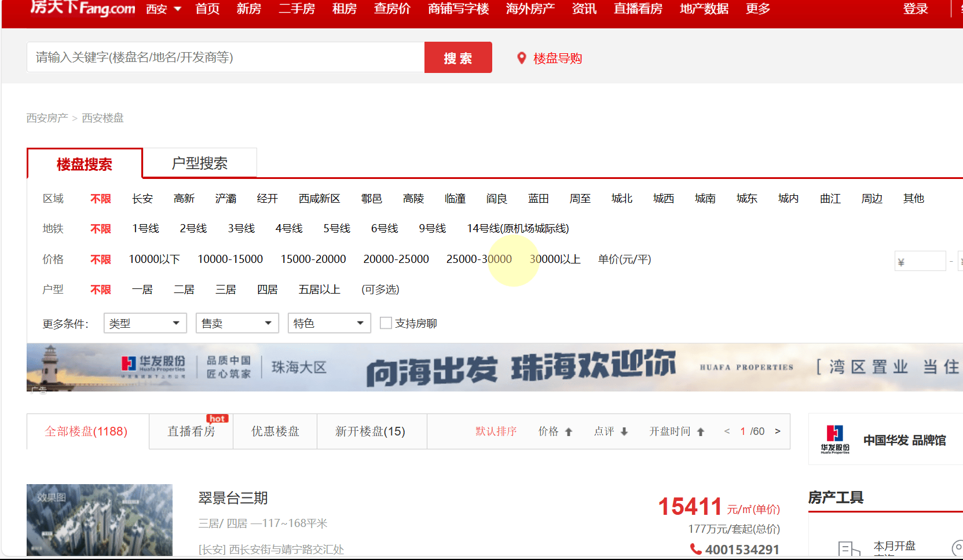
Task: Filter region by 西咸新区
Action: [x=320, y=199]
